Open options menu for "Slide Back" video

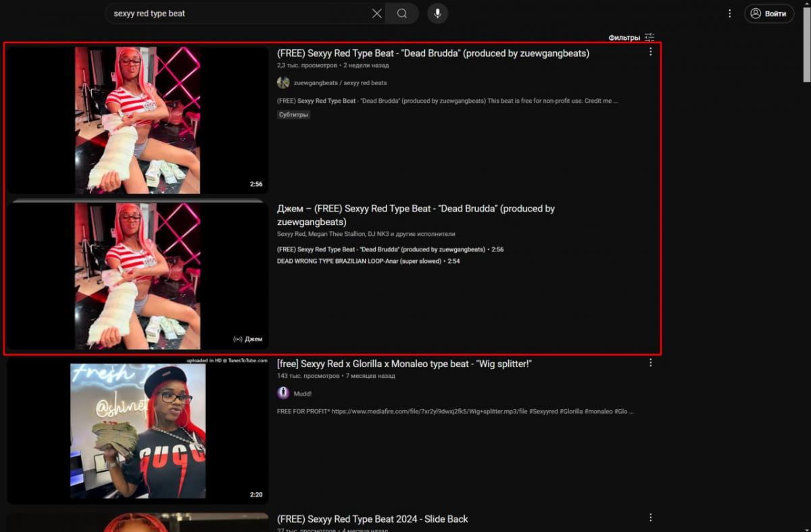(651, 518)
